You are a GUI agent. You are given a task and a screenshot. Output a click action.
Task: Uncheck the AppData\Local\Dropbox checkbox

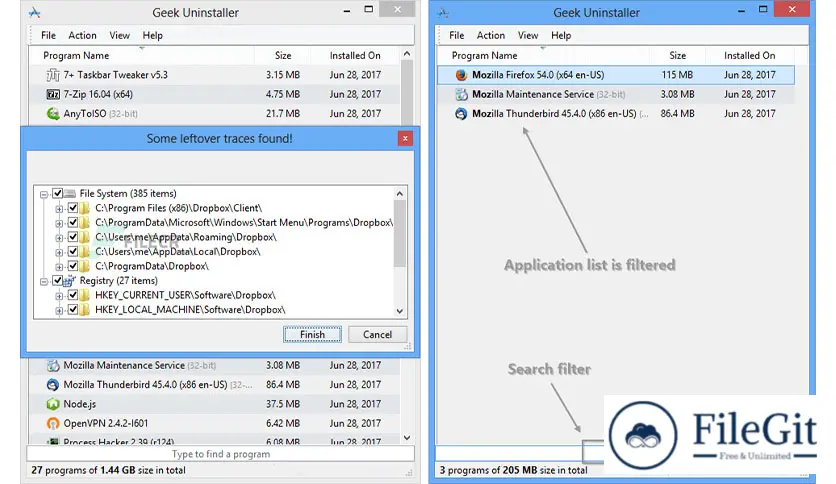(x=73, y=252)
